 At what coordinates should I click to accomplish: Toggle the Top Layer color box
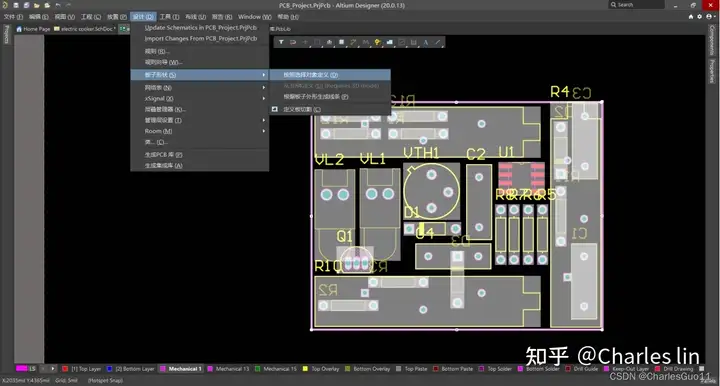[65, 369]
